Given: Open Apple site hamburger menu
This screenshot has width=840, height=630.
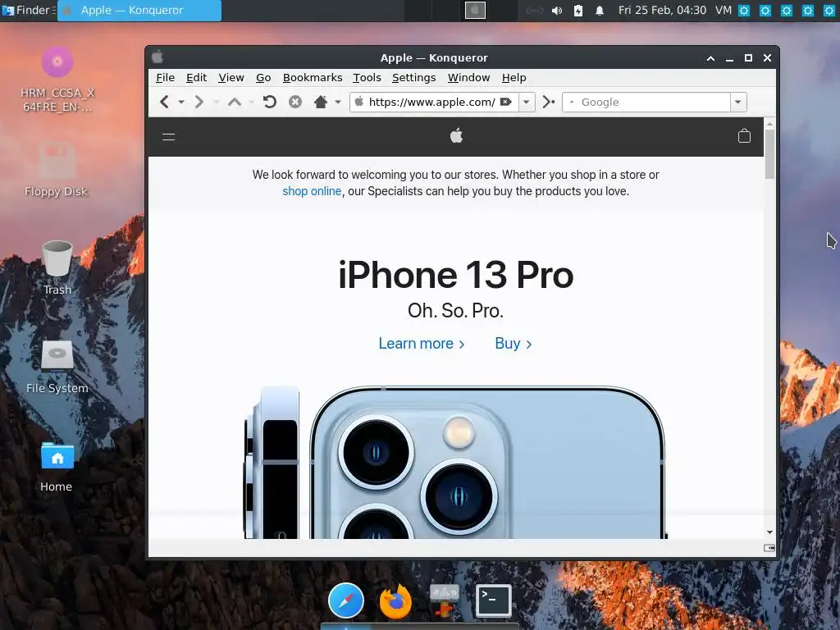Looking at the screenshot, I should tap(169, 137).
